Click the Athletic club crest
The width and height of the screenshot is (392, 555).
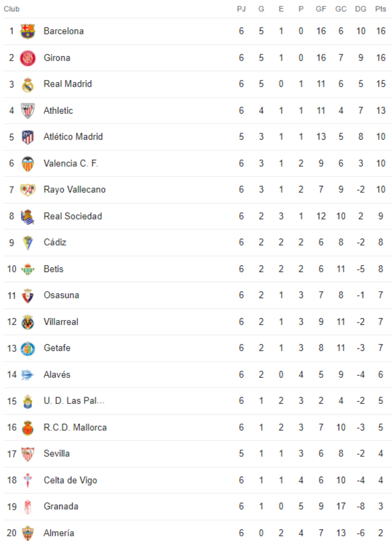28,111
